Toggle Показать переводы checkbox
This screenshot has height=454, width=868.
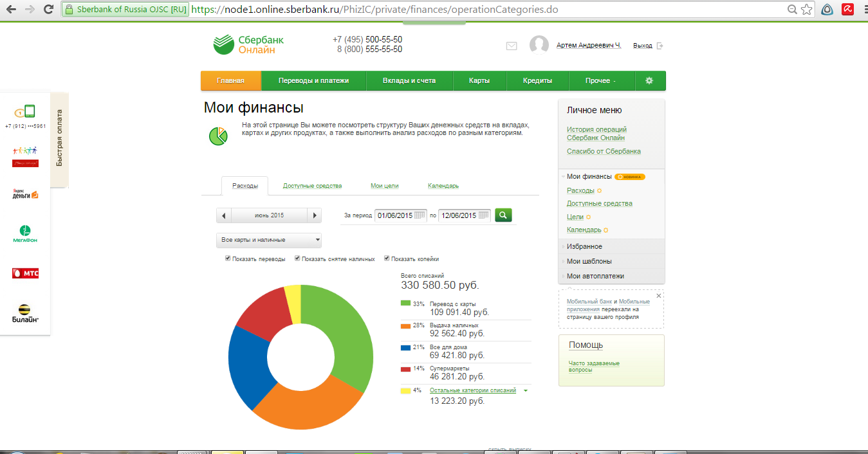(x=228, y=259)
